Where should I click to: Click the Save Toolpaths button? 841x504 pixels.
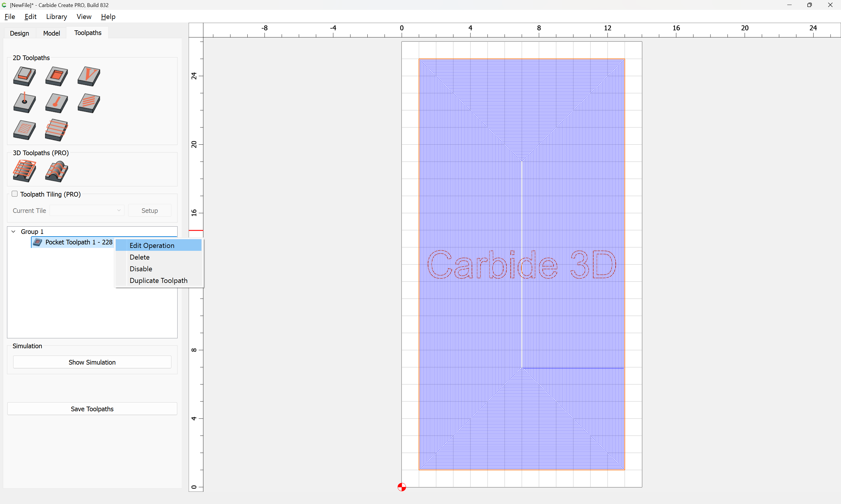(92, 409)
